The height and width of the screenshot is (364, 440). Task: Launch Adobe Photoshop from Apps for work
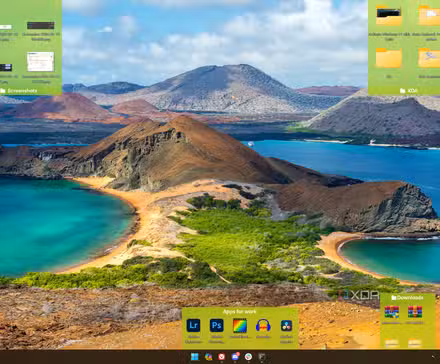point(216,325)
